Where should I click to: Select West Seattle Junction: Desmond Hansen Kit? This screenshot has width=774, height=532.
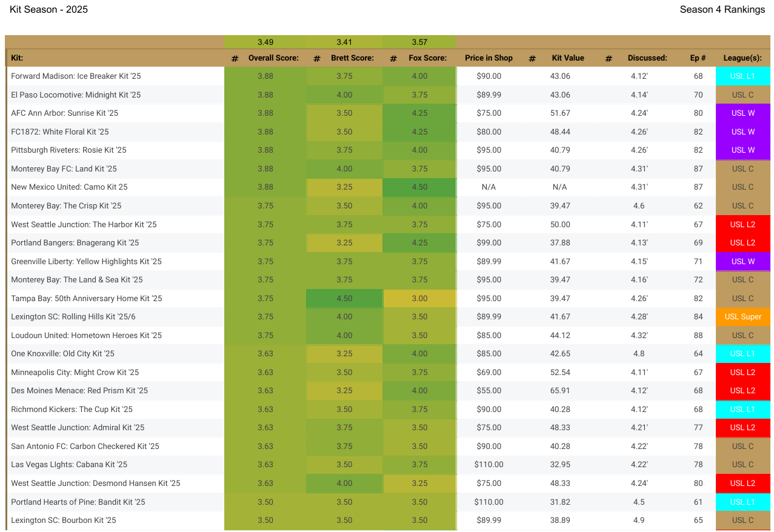[x=96, y=484]
